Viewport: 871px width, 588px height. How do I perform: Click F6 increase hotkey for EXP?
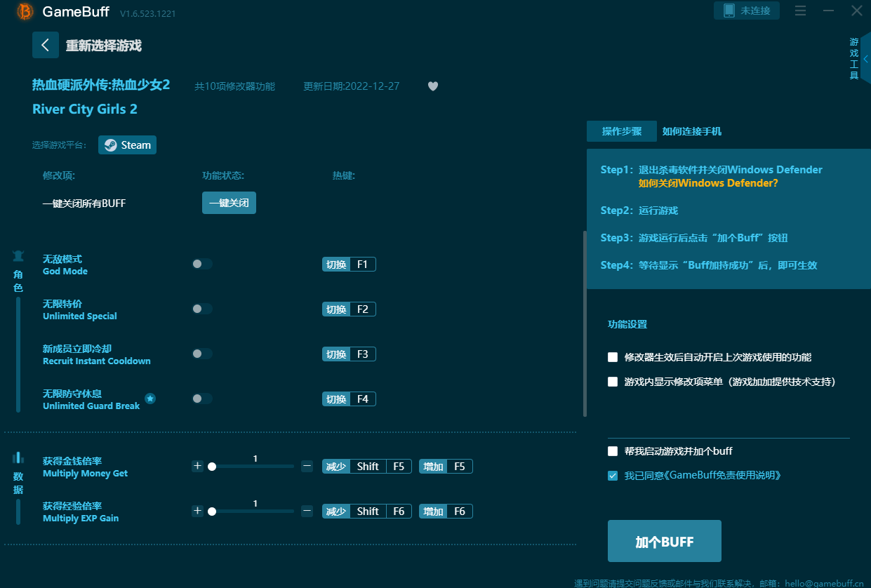[x=446, y=512]
